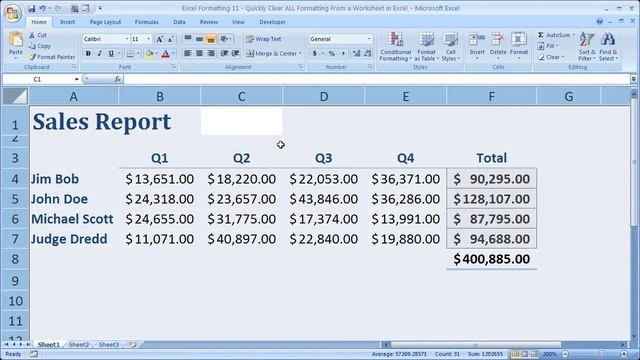Apply fill color bucket
This screenshot has height=360, width=640.
pyautogui.click(x=149, y=53)
